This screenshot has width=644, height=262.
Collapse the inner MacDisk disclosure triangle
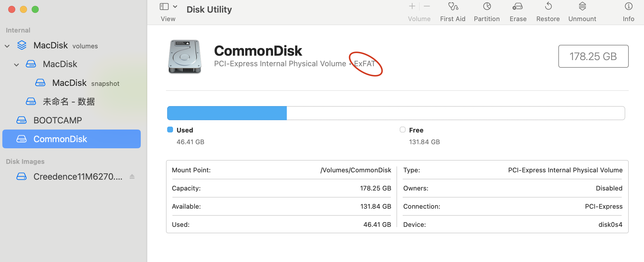pyautogui.click(x=16, y=64)
